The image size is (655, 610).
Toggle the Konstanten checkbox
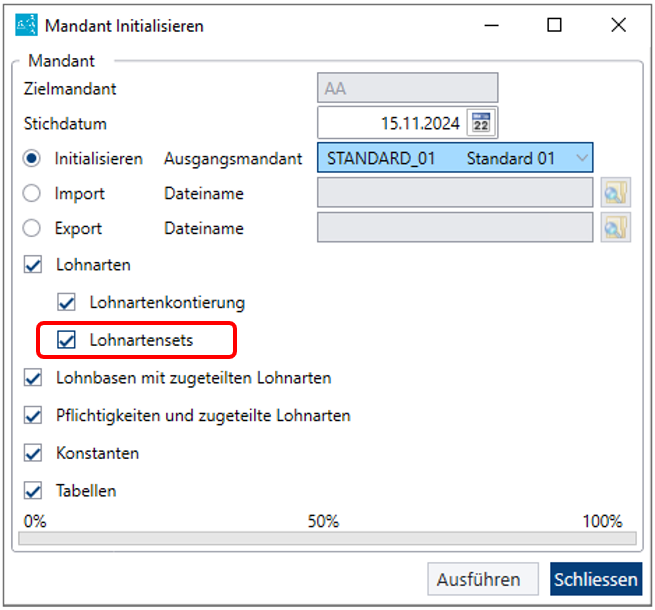pyautogui.click(x=33, y=453)
